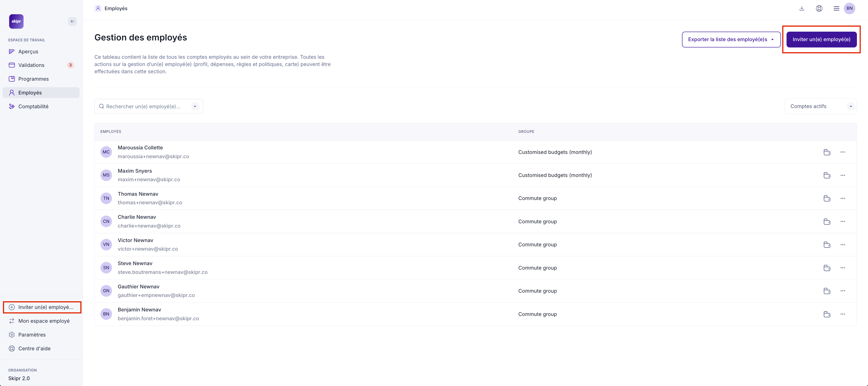
Task: Expand the Comptes actifs filter dropdown
Action: tap(851, 106)
